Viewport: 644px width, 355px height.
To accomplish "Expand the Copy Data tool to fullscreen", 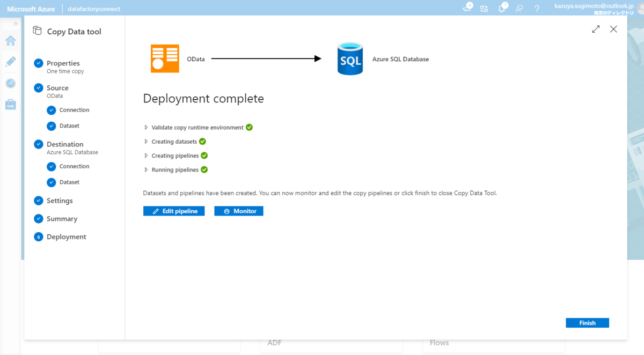I will (596, 29).
